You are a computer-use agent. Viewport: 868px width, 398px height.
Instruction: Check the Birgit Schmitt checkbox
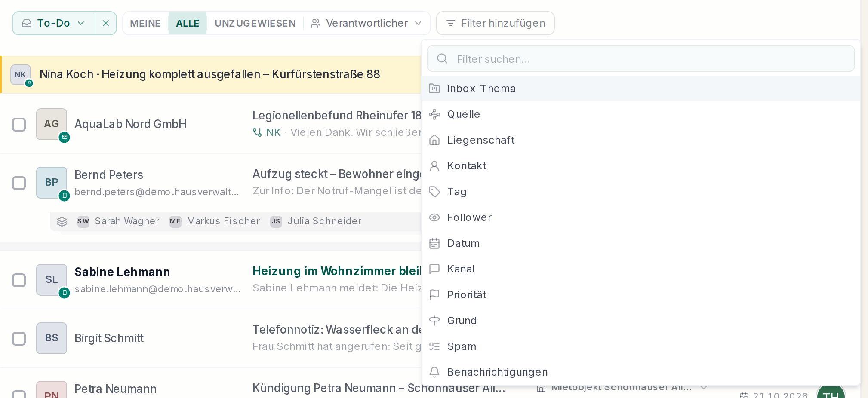[19, 339]
